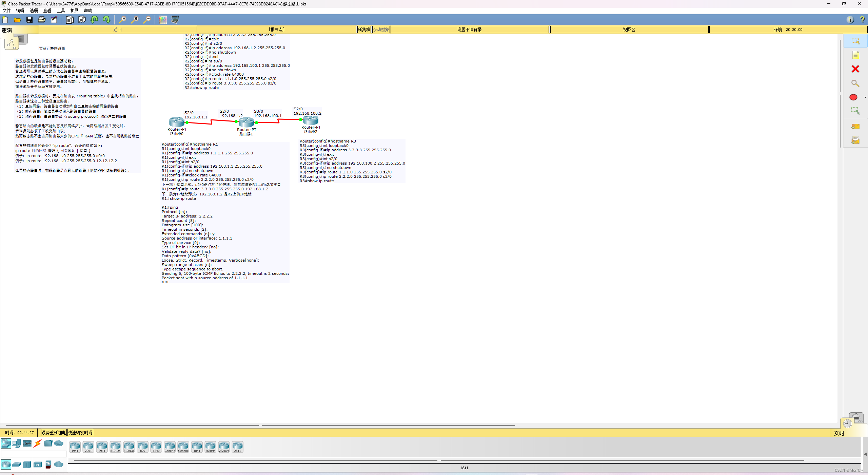868x475 pixels.
Task: Open the 扩展 menu
Action: [x=74, y=11]
